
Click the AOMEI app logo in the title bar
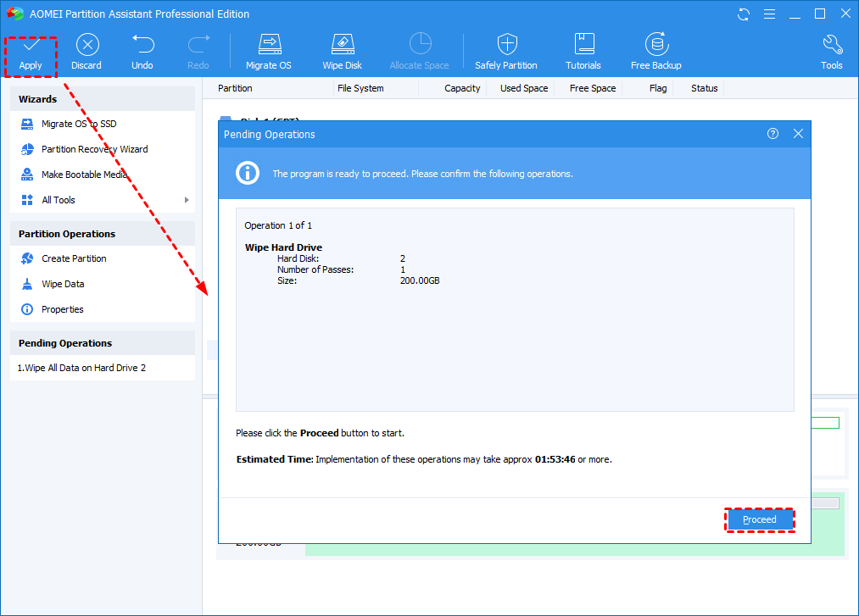coord(14,14)
